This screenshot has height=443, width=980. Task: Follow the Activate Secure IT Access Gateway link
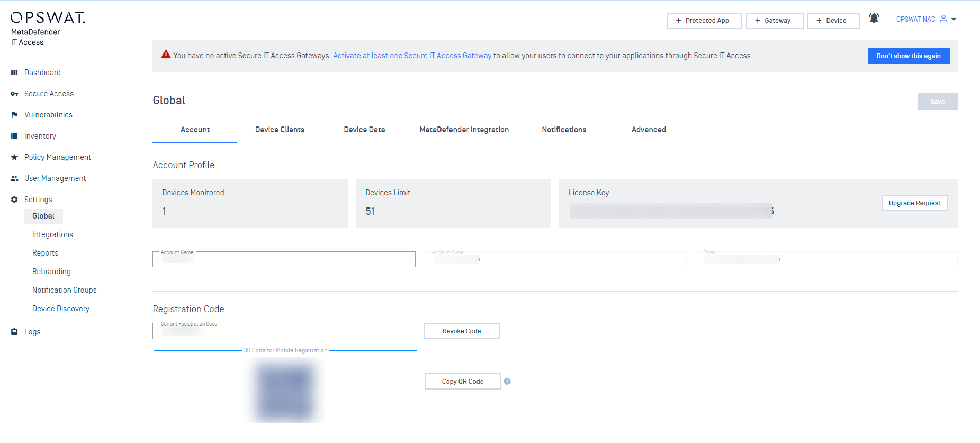[412, 56]
